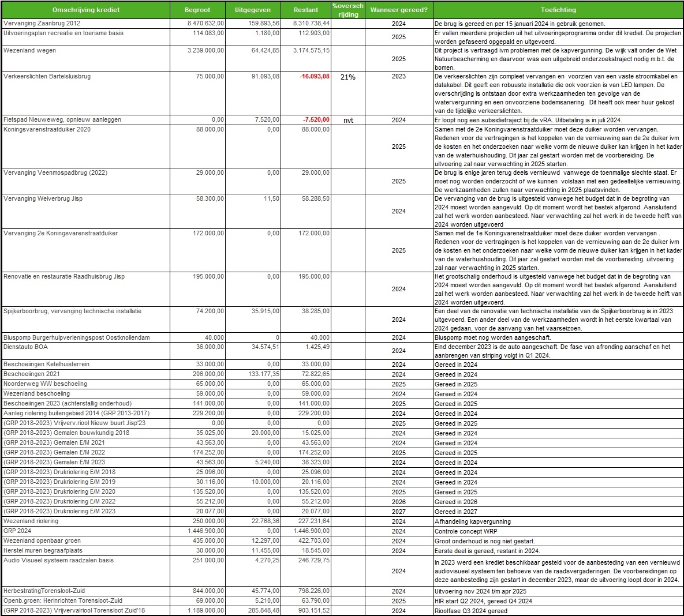Click '(GRP 2018-2023) Gemalen E/M 2021'
The height and width of the screenshot is (616, 684).
coord(54,443)
